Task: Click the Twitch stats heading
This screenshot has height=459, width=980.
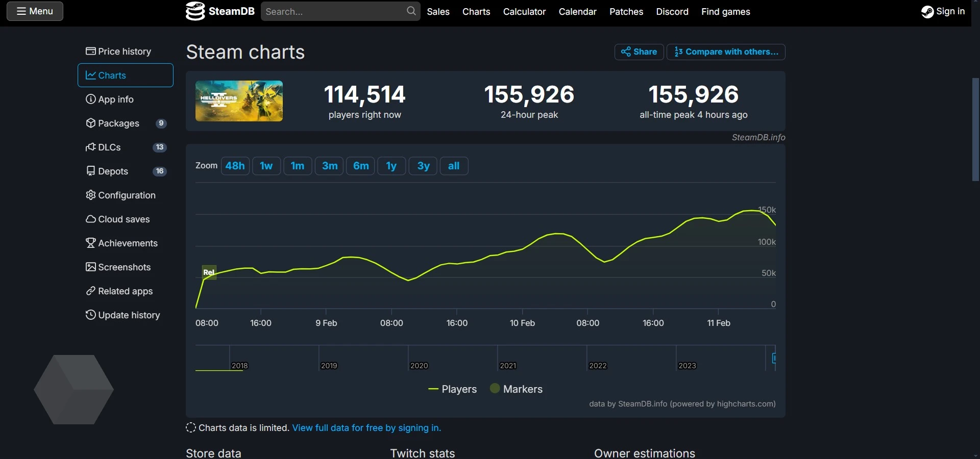Action: 423,453
